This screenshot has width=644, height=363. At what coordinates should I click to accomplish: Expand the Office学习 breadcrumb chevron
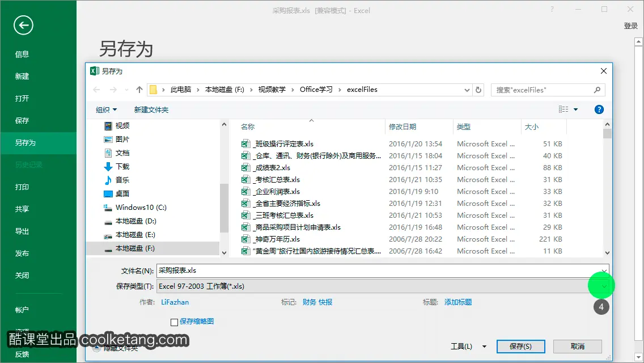coord(340,90)
